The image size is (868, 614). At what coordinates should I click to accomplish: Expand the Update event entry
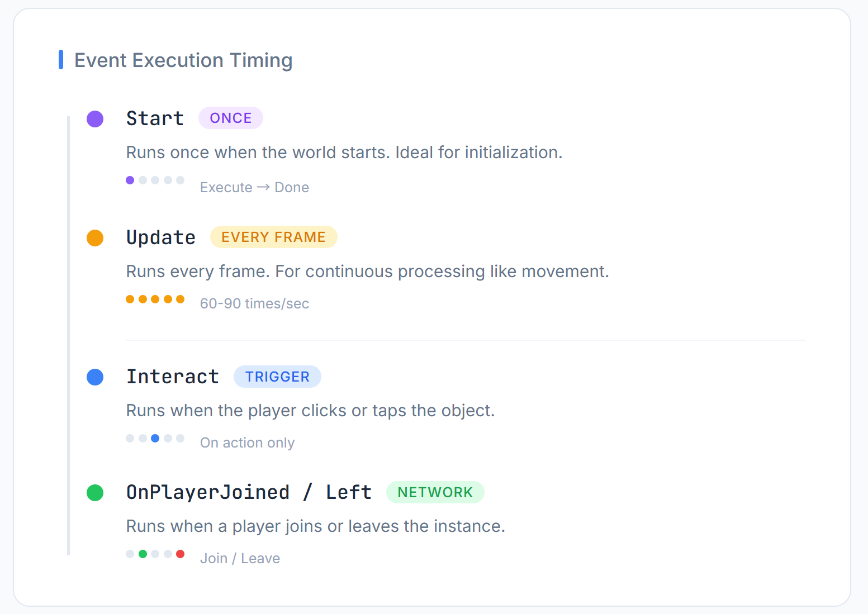161,237
